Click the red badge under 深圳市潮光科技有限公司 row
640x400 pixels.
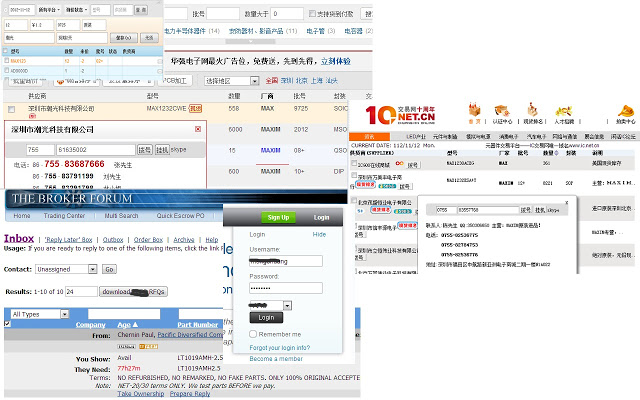pyautogui.click(x=32, y=116)
